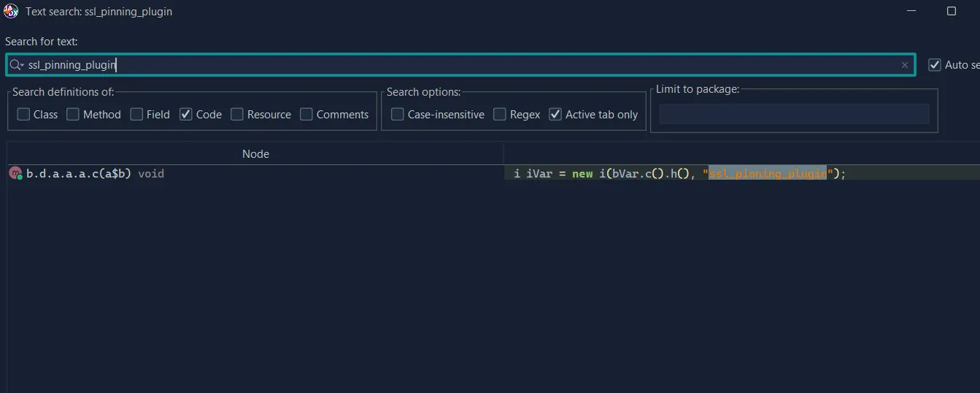Enable the Field definitions checkbox
The width and height of the screenshot is (980, 393).
click(x=136, y=115)
